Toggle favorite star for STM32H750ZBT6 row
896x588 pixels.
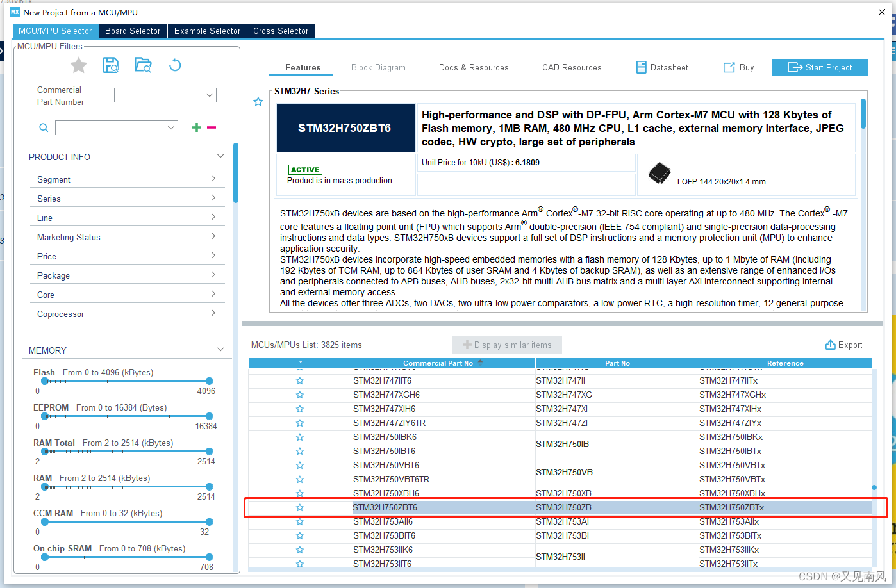click(x=300, y=508)
